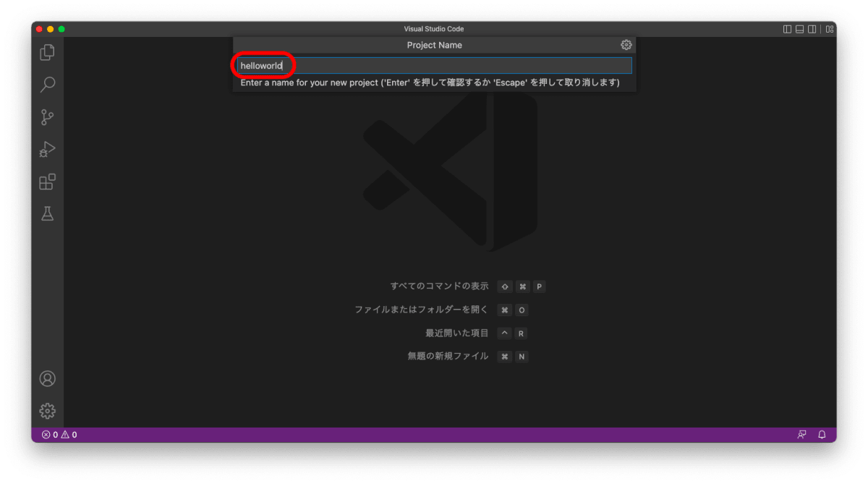Open notifications bell in status bar
This screenshot has width=868, height=484.
tap(822, 435)
